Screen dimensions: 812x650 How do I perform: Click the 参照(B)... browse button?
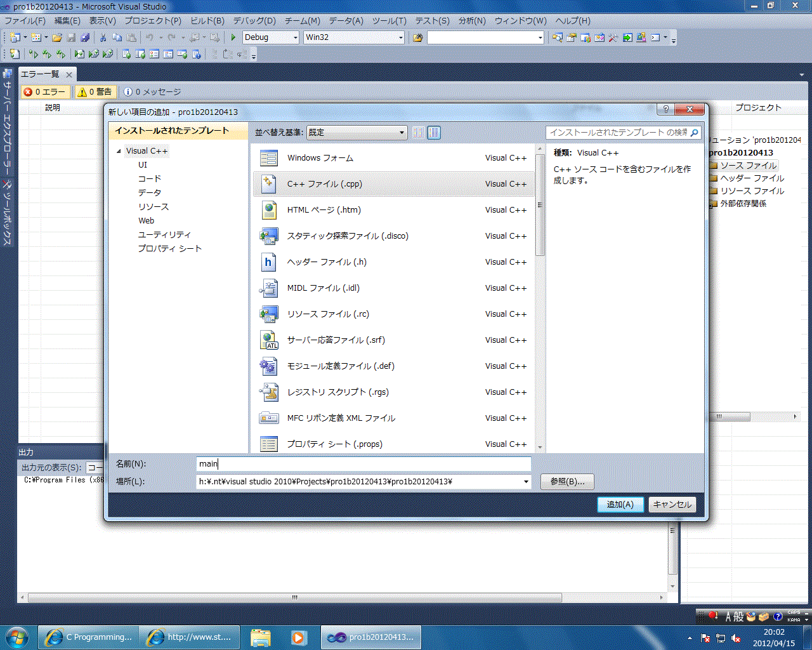(x=567, y=482)
